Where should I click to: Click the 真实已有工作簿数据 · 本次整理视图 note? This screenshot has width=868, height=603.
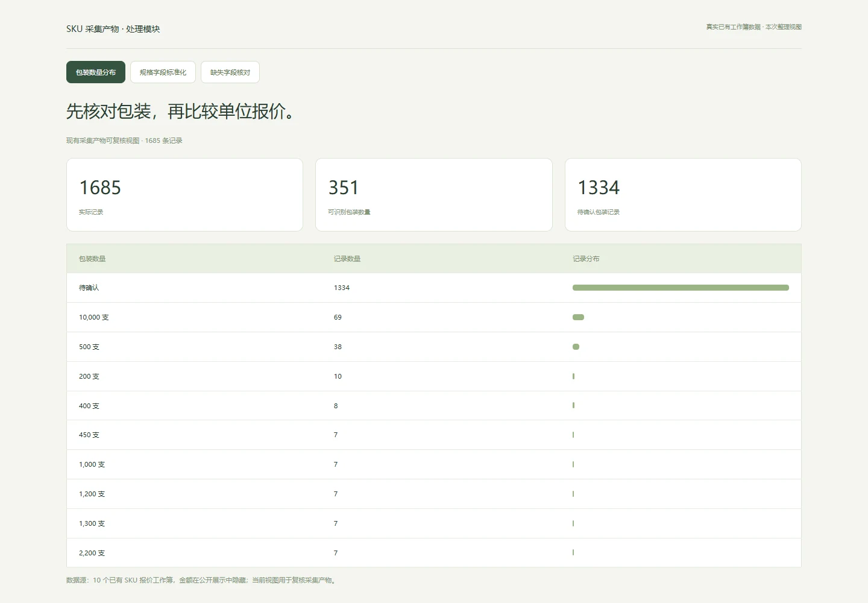[754, 27]
